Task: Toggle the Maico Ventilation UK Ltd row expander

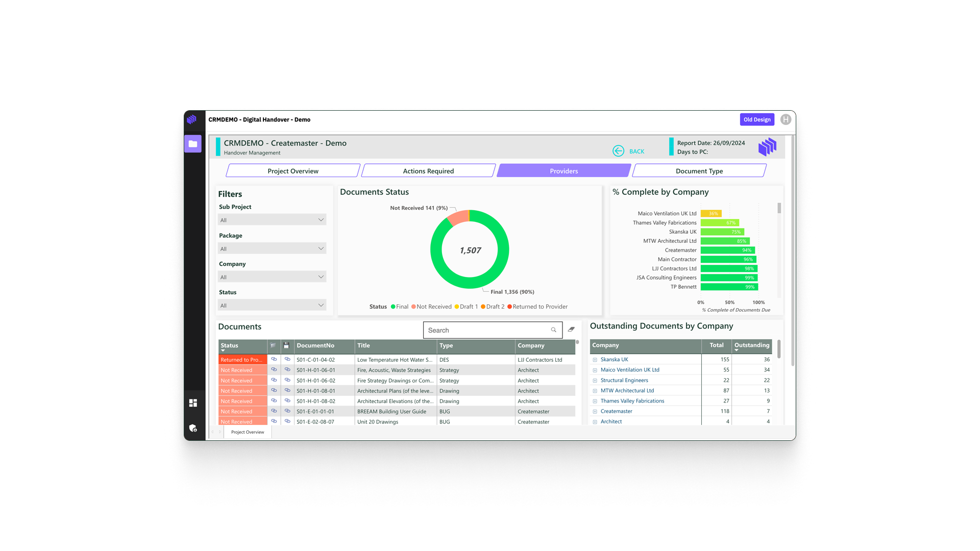Action: [595, 369]
